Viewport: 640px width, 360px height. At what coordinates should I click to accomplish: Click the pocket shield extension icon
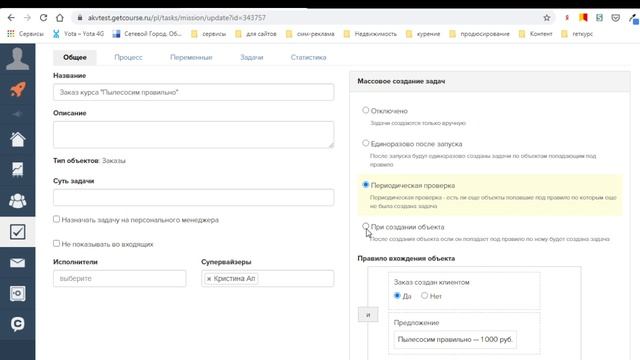[x=616, y=18]
